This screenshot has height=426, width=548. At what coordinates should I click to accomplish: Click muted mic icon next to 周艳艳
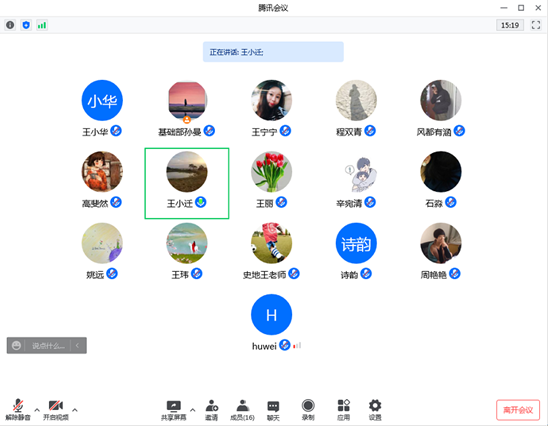point(455,273)
